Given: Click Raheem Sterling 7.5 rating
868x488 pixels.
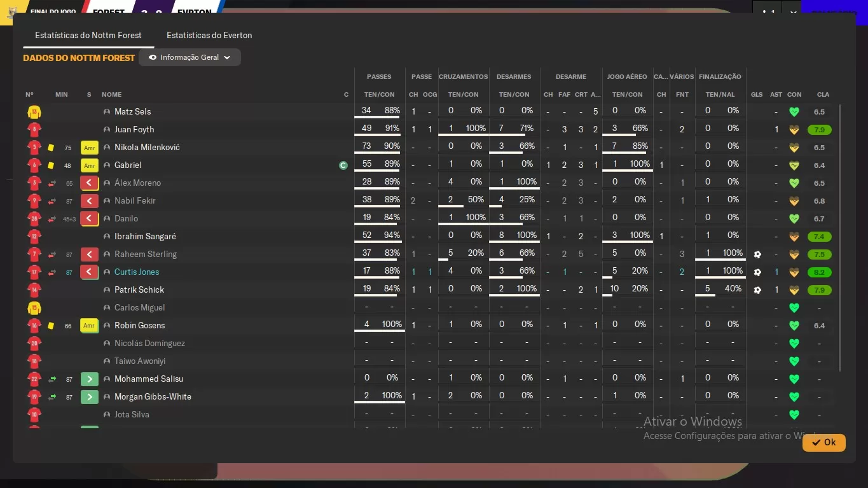Looking at the screenshot, I should 819,254.
